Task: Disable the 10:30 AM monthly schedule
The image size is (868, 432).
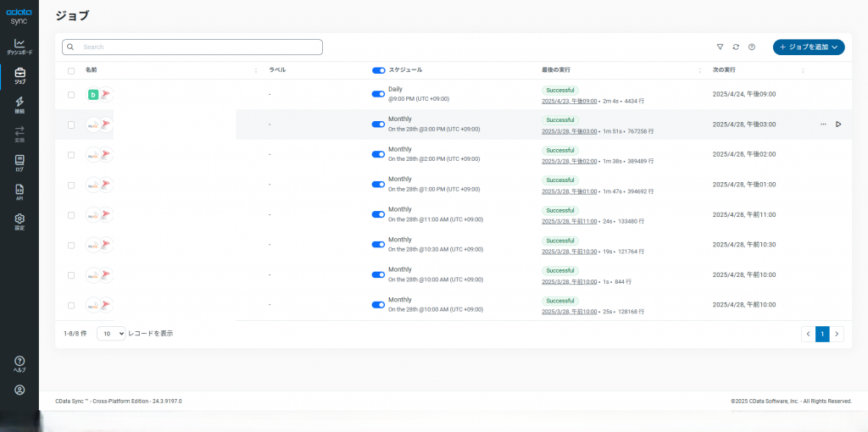Action: (x=378, y=245)
